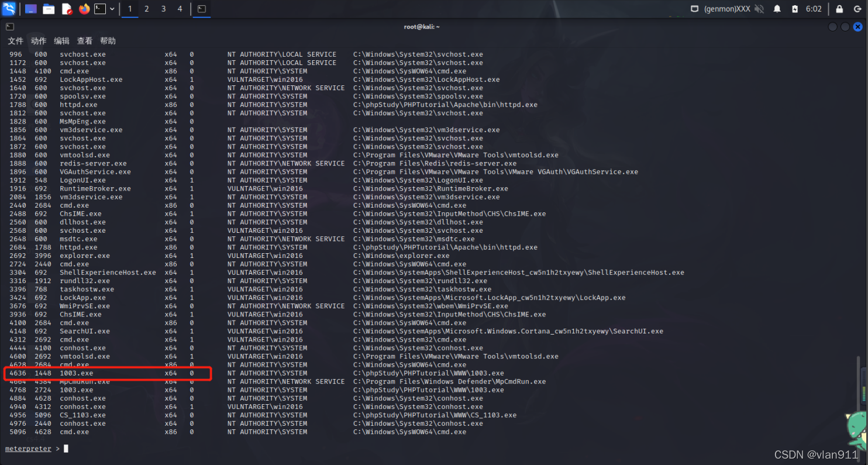
Task: Select the SearchUI.exe process name
Action: pyautogui.click(x=85, y=331)
